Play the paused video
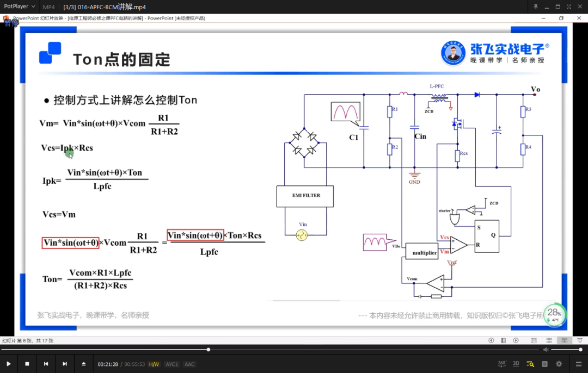This screenshot has width=588, height=373. coord(8,364)
